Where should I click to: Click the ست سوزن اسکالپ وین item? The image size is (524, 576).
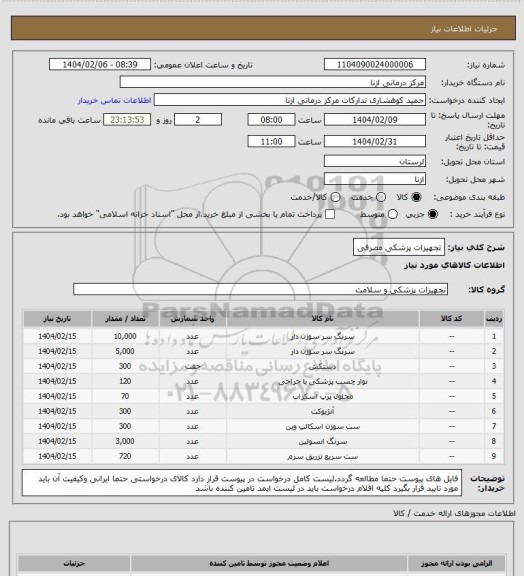tap(323, 426)
